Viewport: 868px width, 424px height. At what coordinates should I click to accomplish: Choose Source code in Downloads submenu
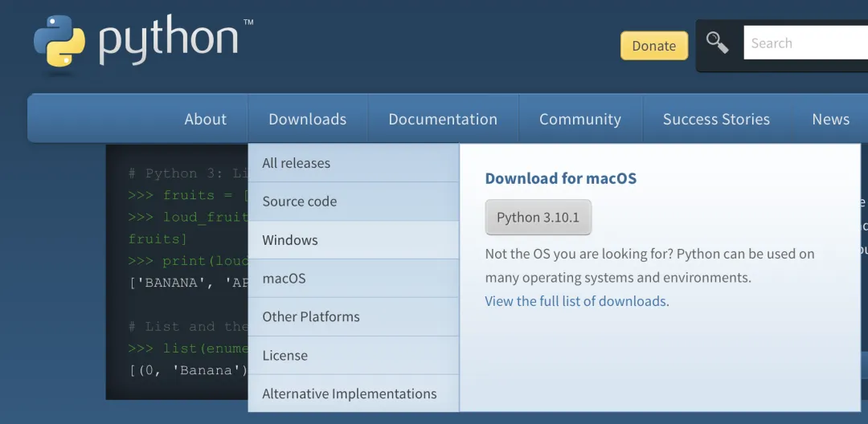pos(300,202)
